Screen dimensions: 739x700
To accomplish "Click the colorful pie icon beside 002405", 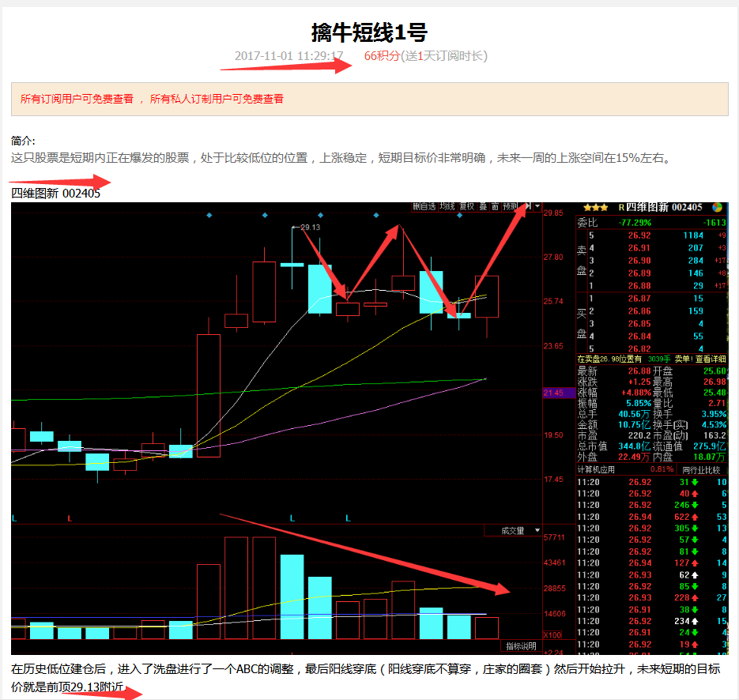I will (x=718, y=207).
